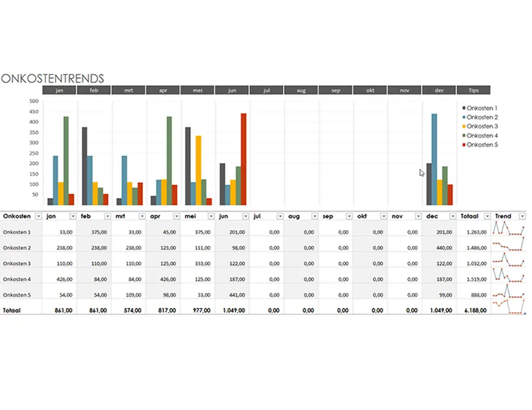Viewport: 532px width, 410px height.
Task: Click the grand total cell 6.188,00
Action: tap(477, 310)
